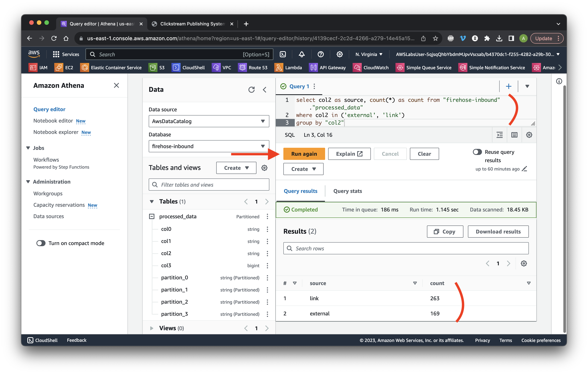Refresh the Data panel
This screenshot has height=374, width=588.
[x=251, y=90]
